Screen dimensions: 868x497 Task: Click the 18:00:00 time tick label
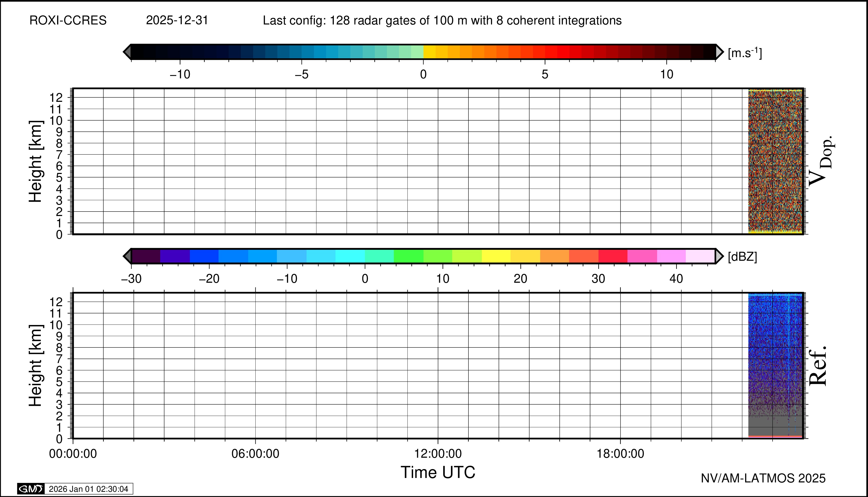click(621, 454)
